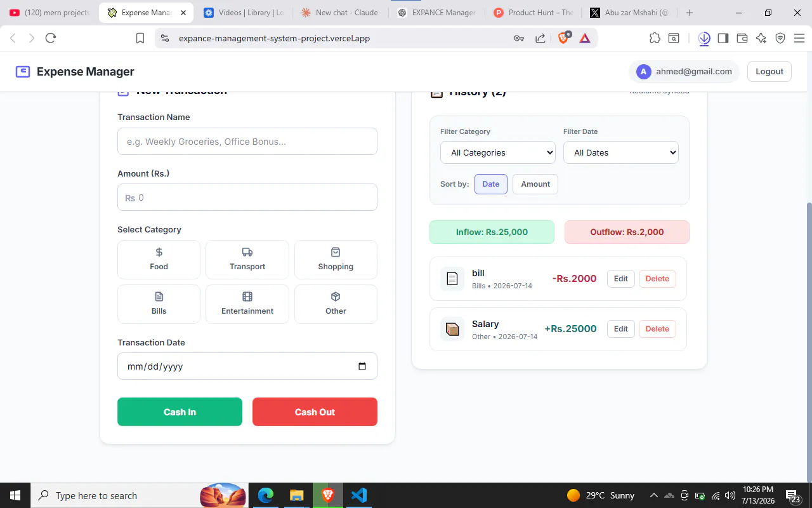Click the document icon on the bill transaction
The height and width of the screenshot is (508, 812).
452,279
